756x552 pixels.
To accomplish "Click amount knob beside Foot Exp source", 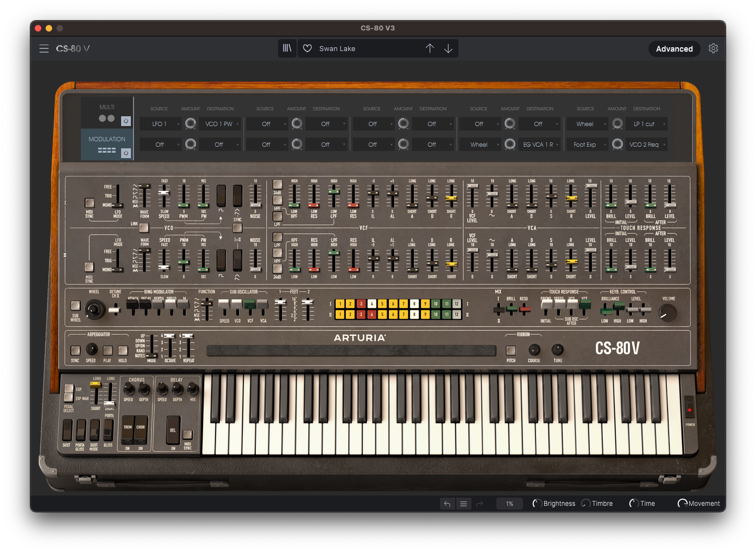I will [618, 145].
